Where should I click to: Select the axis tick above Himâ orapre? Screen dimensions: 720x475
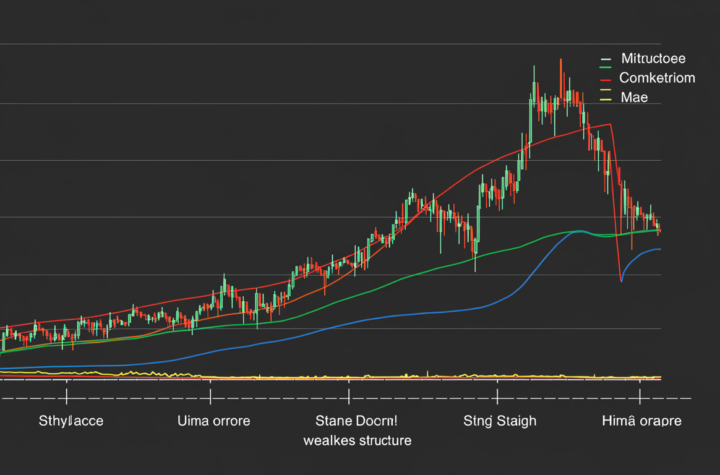pos(640,397)
